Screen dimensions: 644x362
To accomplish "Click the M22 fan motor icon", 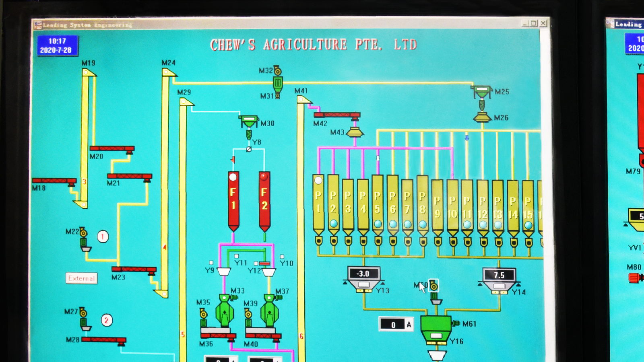I will 83,232.
